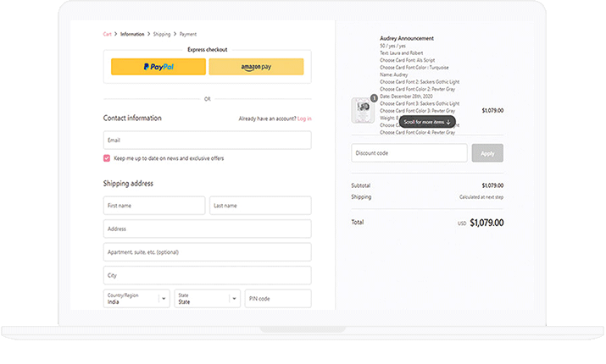Uncheck the news and exclusive offers checkbox
Viewport: 606px width, 364px height.
tap(107, 158)
